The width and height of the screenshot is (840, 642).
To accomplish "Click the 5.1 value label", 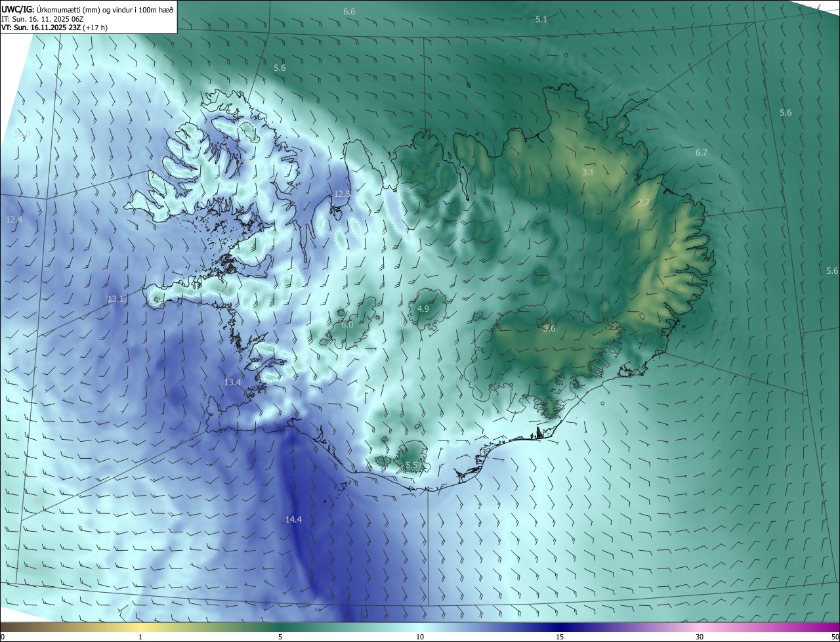I will pos(541,20).
